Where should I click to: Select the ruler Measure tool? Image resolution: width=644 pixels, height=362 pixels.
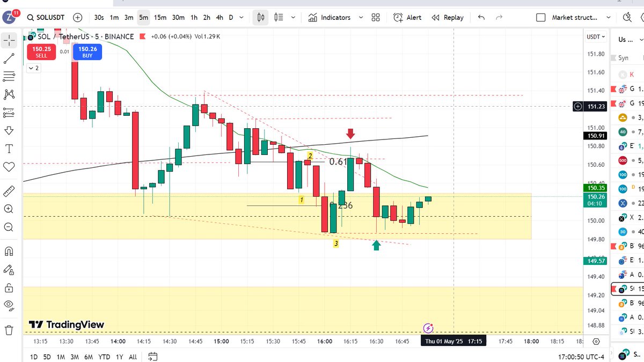coord(9,190)
